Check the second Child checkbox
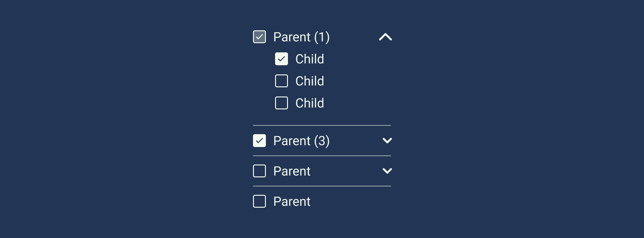This screenshot has width=644, height=238. coord(282,81)
